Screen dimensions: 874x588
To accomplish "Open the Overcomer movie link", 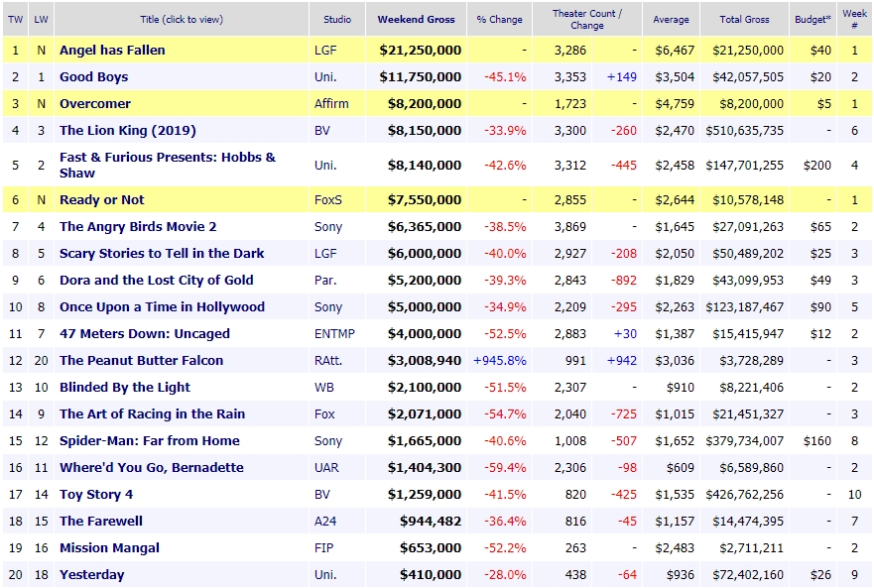I will pyautogui.click(x=95, y=104).
